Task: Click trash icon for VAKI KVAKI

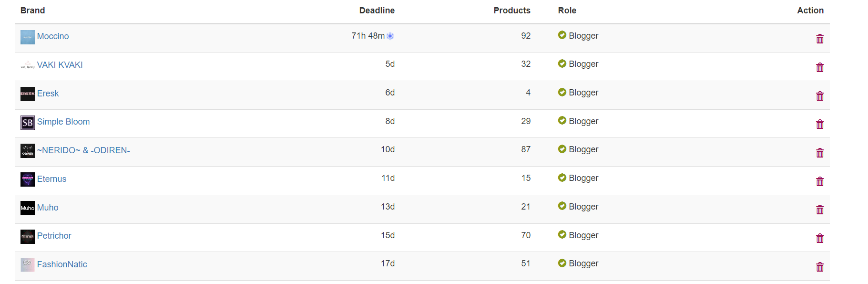Action: (819, 67)
